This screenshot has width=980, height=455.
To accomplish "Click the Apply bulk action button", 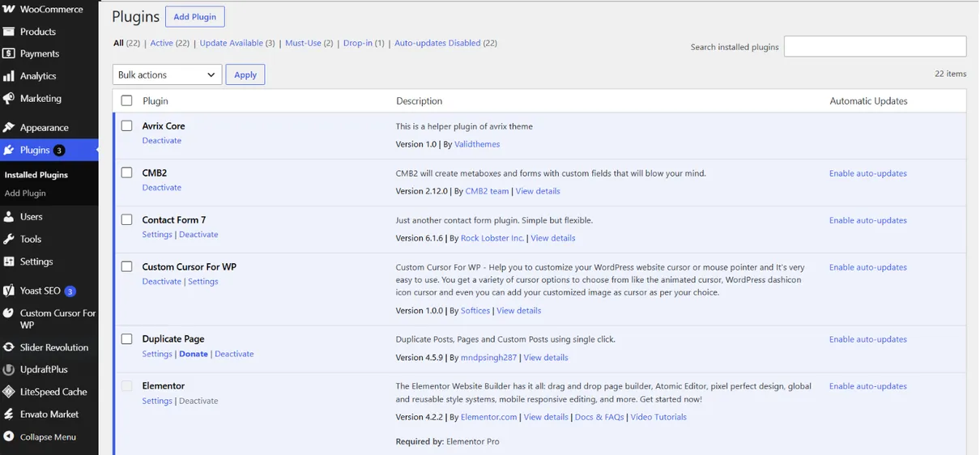I will tap(245, 74).
